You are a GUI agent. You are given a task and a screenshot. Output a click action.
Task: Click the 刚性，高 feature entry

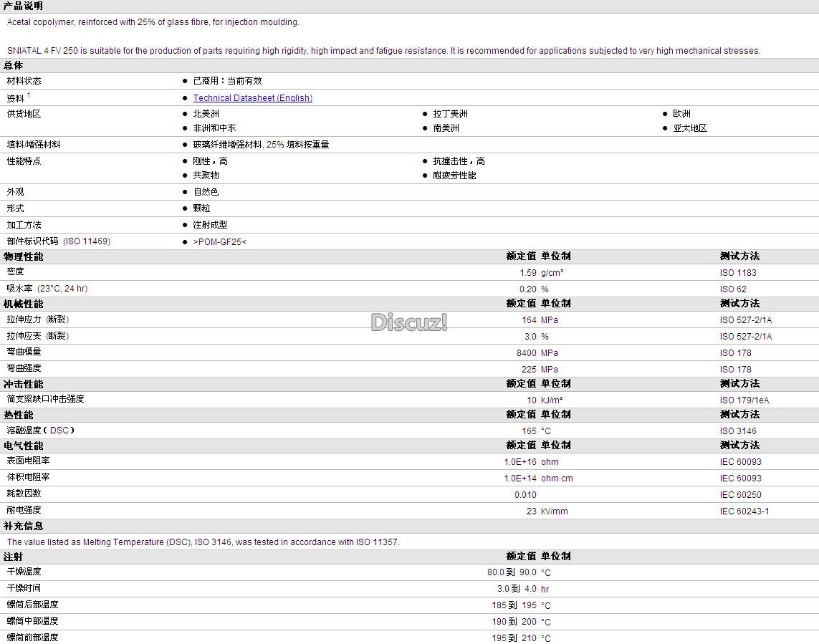pyautogui.click(x=211, y=161)
